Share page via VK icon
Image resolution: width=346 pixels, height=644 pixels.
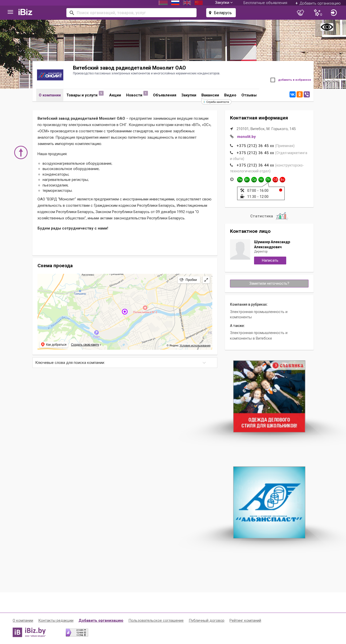293,94
